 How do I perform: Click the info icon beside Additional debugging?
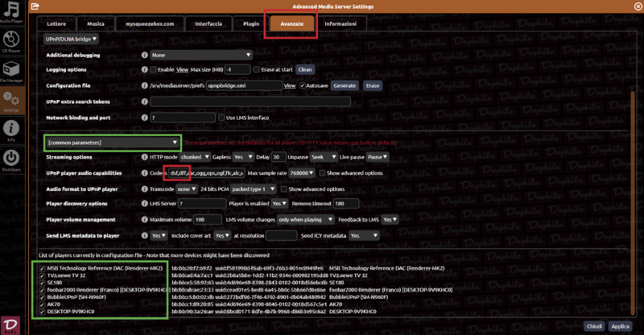coord(145,55)
